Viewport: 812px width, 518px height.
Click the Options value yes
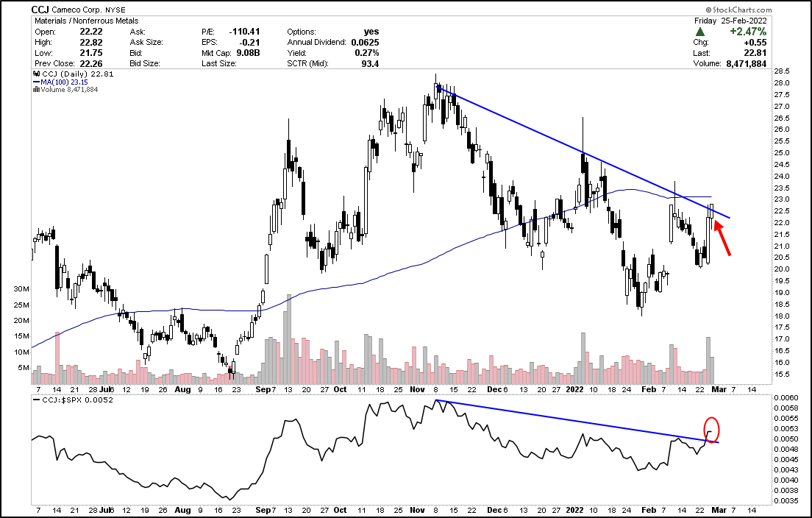(371, 32)
